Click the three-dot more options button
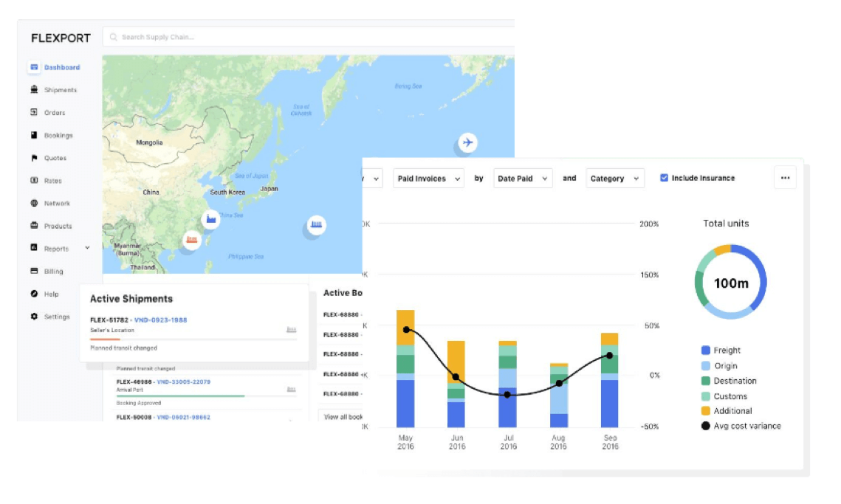Screen dimensions: 841x504 [785, 178]
